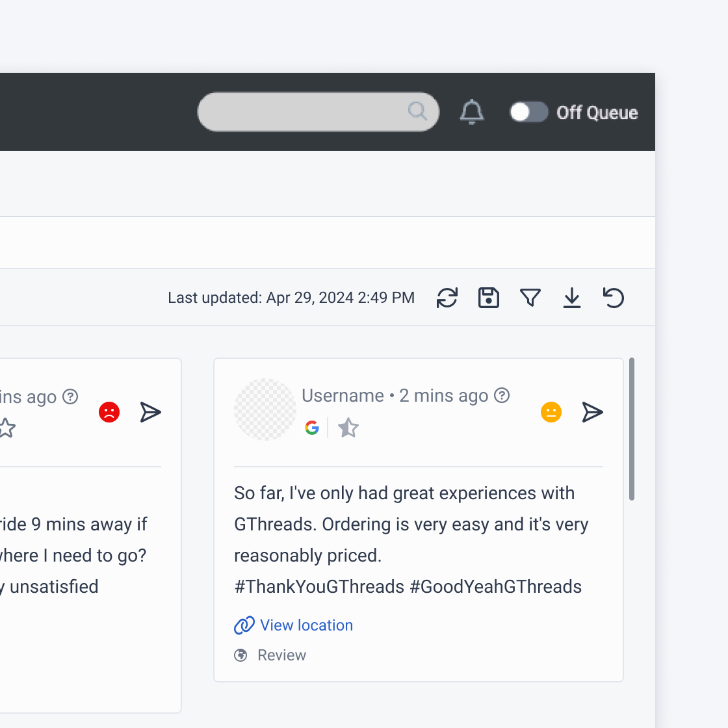Click the vertical scrollbar beside reviews
Screen dimensions: 728x728
[632, 429]
